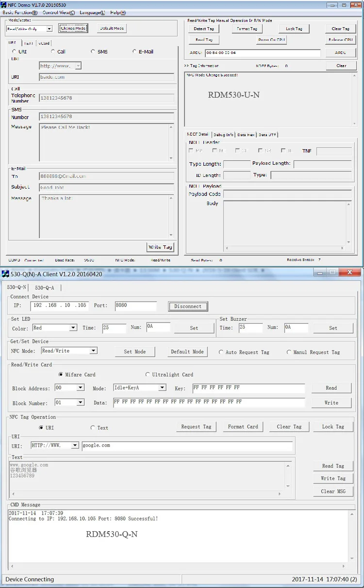The width and height of the screenshot is (364, 588).
Task: Switch to the TEXT tab
Action: (x=29, y=43)
